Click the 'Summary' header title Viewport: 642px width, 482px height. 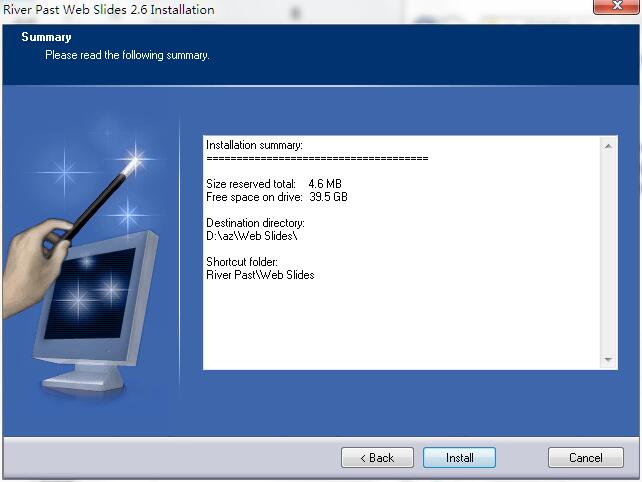46,37
